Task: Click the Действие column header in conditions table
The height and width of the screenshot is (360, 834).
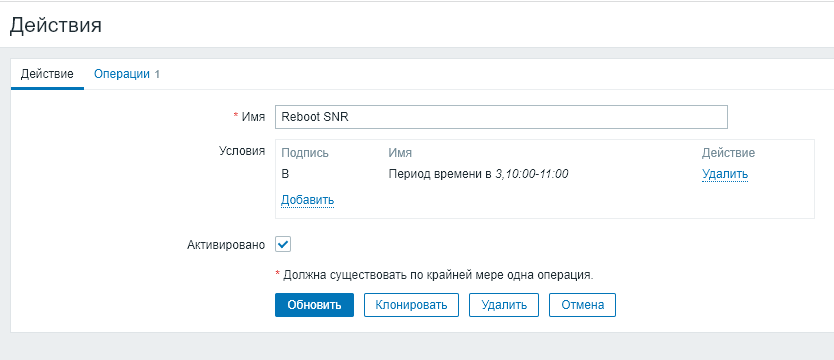Action: [x=728, y=153]
